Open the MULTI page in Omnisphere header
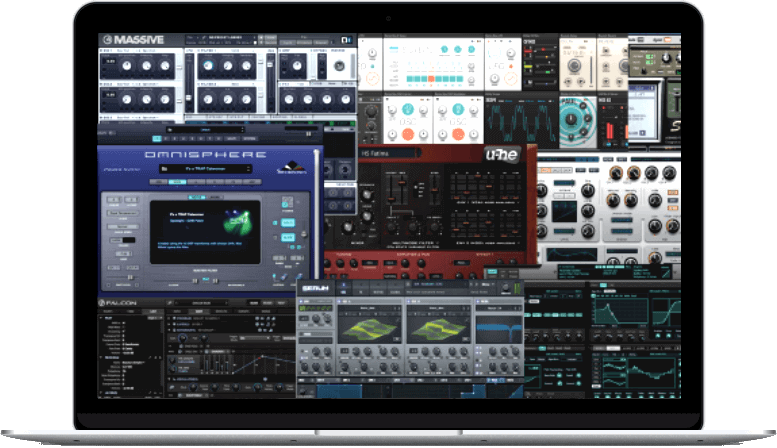This screenshot has width=777, height=448. point(231,139)
